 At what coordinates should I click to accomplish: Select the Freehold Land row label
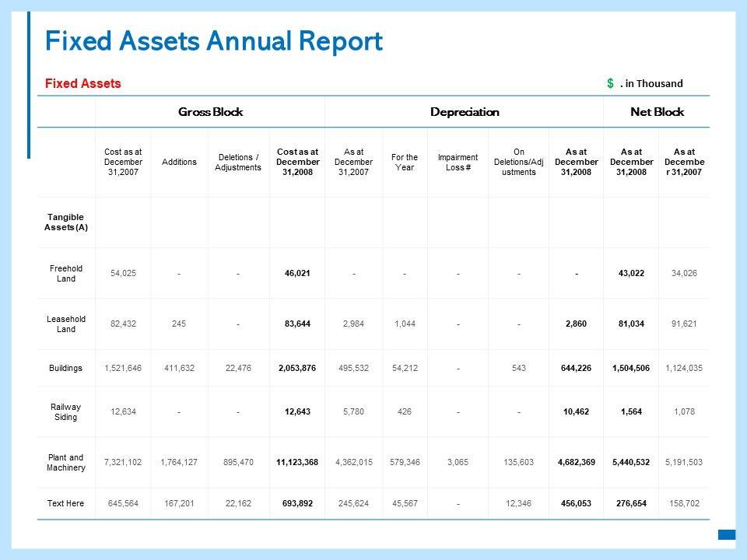pyautogui.click(x=65, y=273)
